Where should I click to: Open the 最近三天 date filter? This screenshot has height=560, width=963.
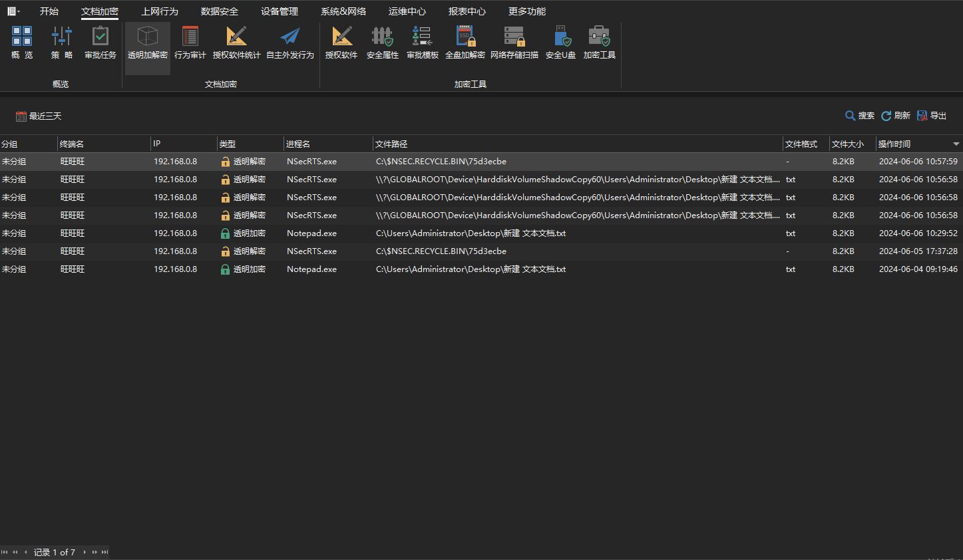(39, 116)
